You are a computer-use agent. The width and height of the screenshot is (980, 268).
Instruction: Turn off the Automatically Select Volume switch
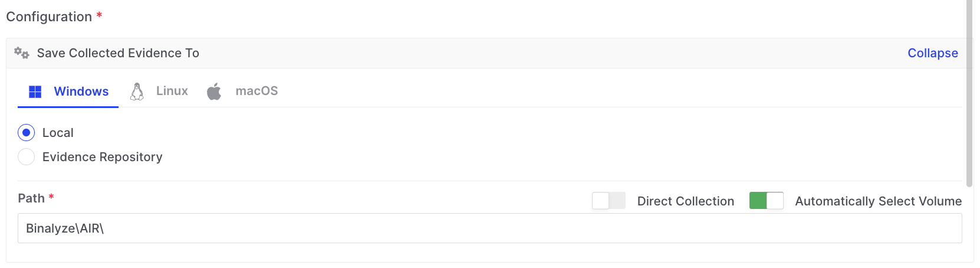pos(766,201)
